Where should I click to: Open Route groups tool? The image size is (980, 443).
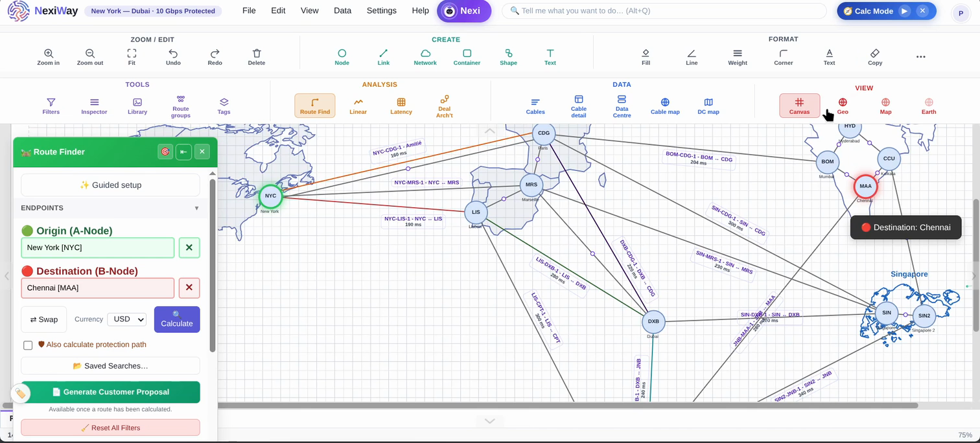[181, 107]
